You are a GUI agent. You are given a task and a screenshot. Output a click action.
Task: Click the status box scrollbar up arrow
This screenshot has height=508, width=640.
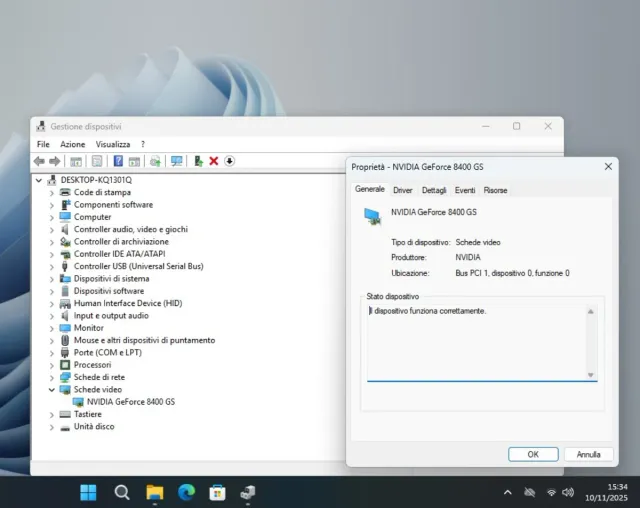591,312
